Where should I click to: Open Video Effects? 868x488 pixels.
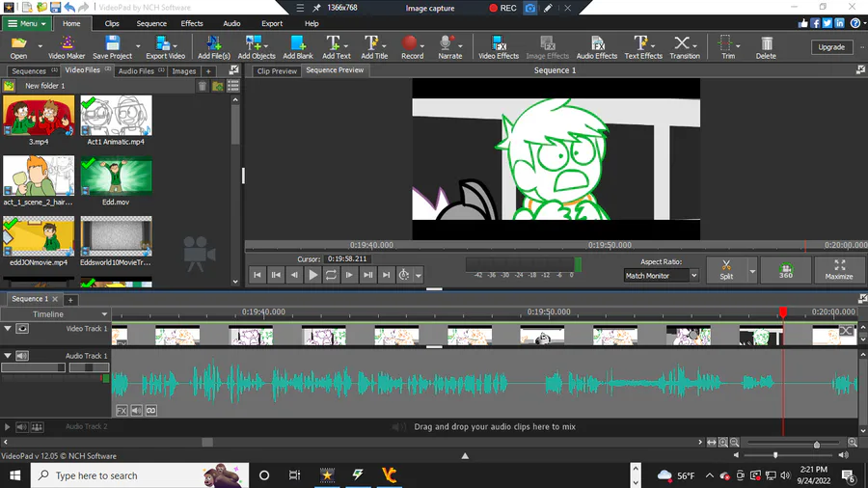click(499, 47)
